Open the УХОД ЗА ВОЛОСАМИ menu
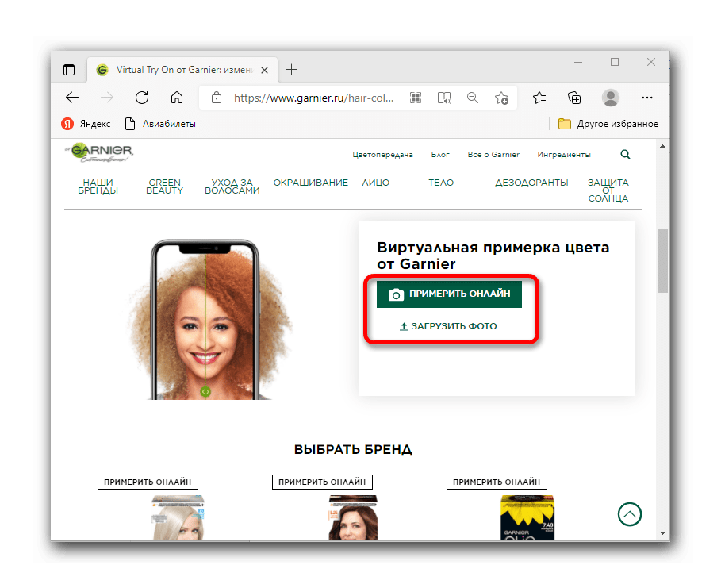721x588 pixels. (232, 186)
